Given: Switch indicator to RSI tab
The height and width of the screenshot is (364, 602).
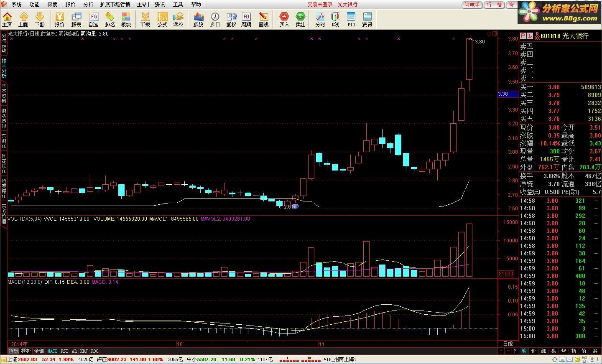Looking at the screenshot, I should (x=64, y=351).
